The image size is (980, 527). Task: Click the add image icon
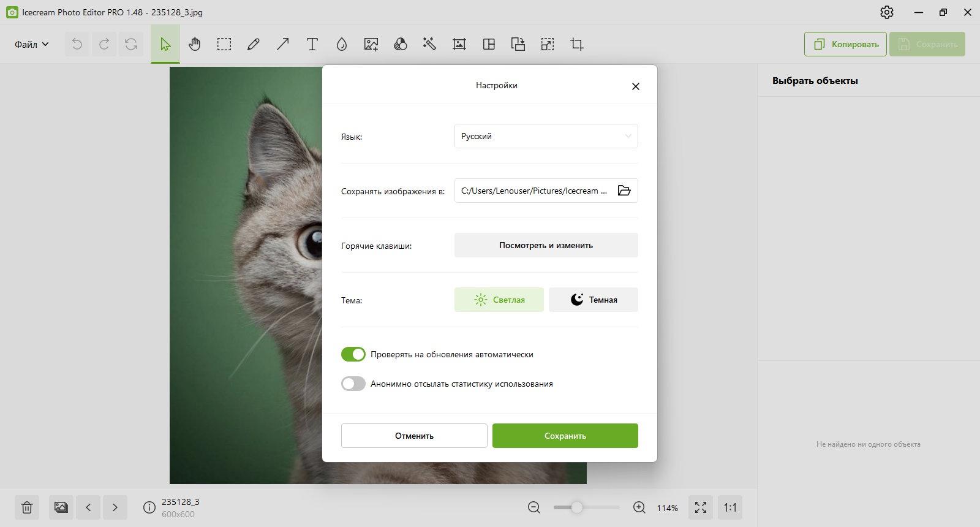(x=371, y=44)
